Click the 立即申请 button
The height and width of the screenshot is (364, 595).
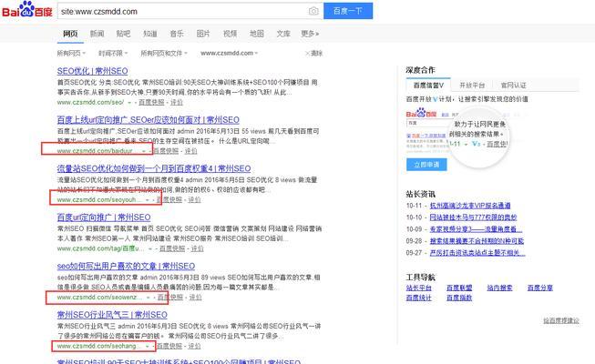point(426,165)
